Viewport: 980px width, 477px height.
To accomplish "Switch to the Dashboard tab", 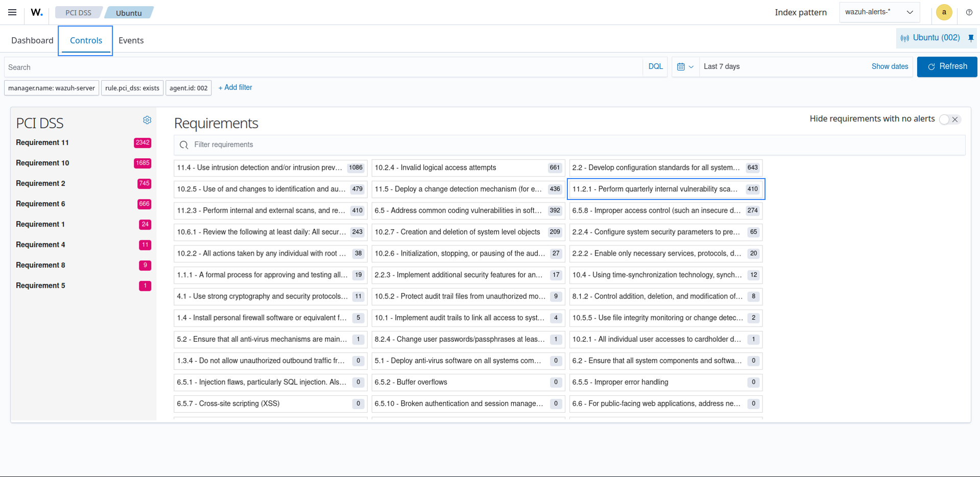I will click(32, 40).
